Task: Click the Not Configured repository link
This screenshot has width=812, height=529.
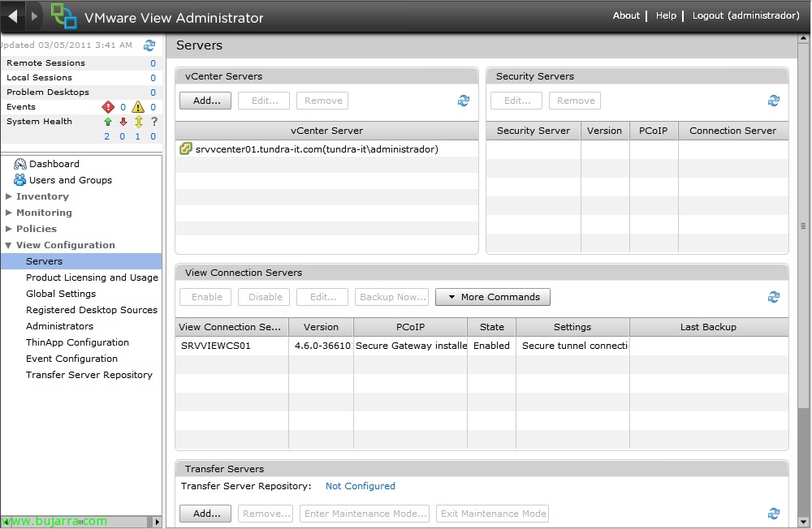Action: 360,486
